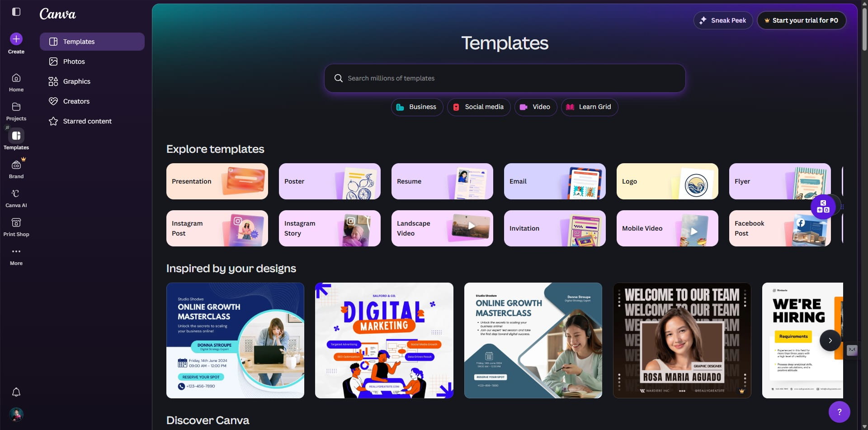Open Logo template category
The image size is (868, 430).
[667, 181]
